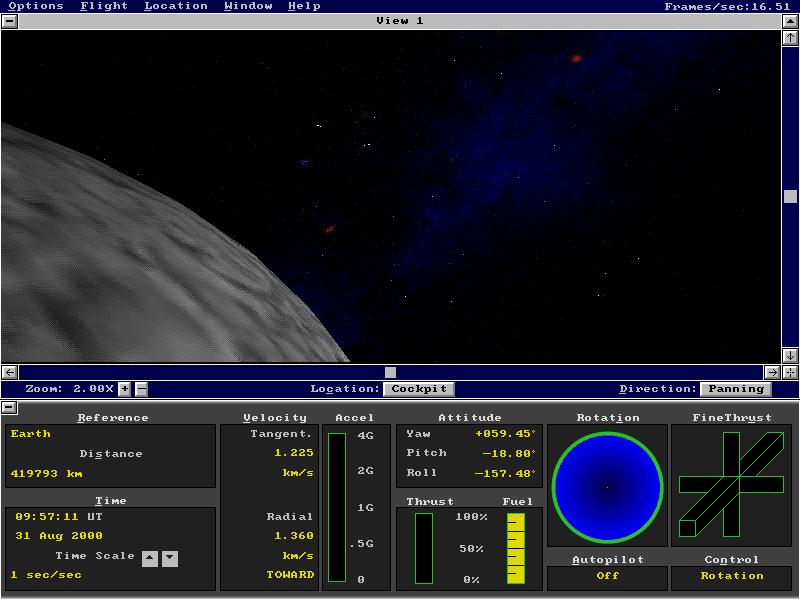Click the view scroll up arrow
Screen dimensions: 800x600
point(790,37)
